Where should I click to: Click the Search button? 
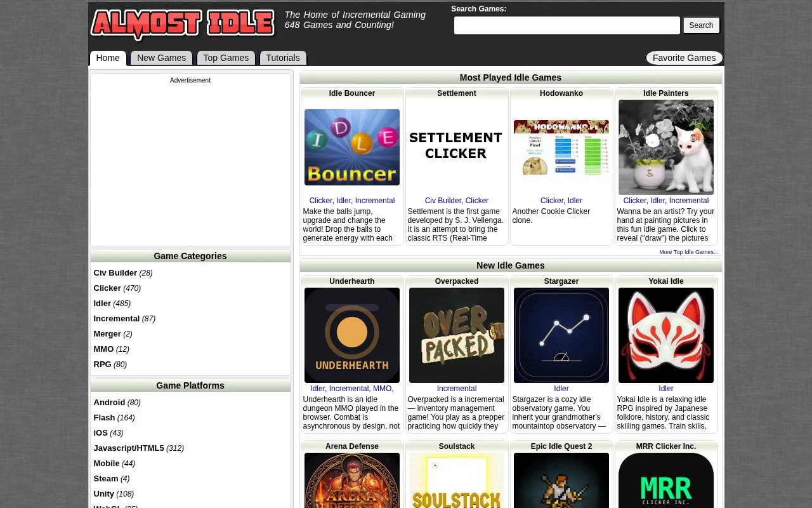point(701,25)
